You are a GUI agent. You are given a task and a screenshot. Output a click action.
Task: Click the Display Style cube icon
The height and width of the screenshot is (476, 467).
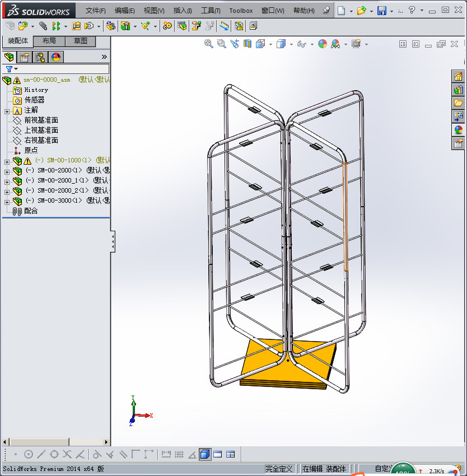point(281,44)
